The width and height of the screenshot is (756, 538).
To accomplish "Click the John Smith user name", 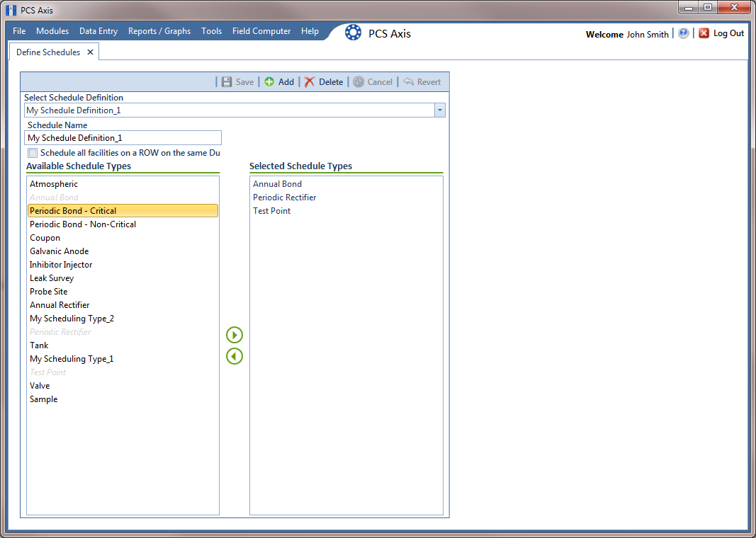I will tap(648, 34).
